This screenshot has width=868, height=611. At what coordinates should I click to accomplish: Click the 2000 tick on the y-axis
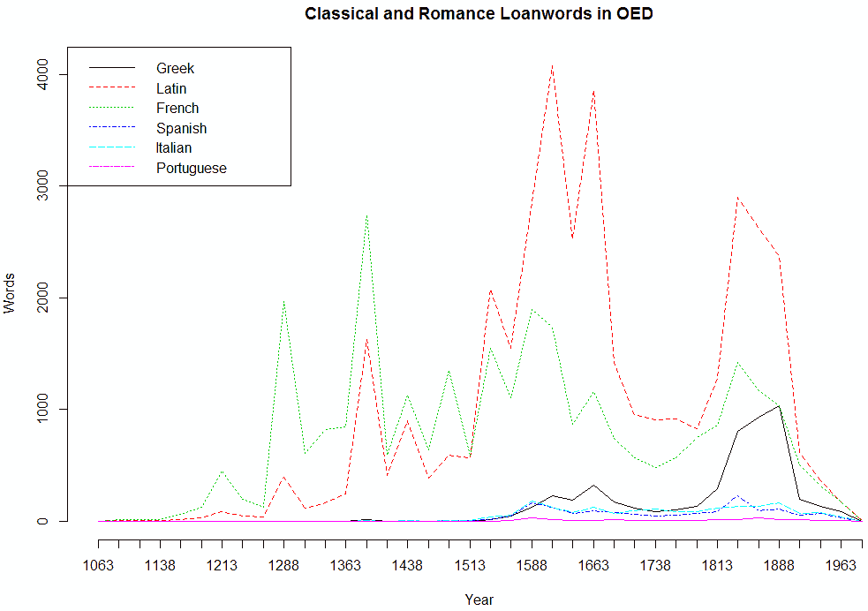48,298
